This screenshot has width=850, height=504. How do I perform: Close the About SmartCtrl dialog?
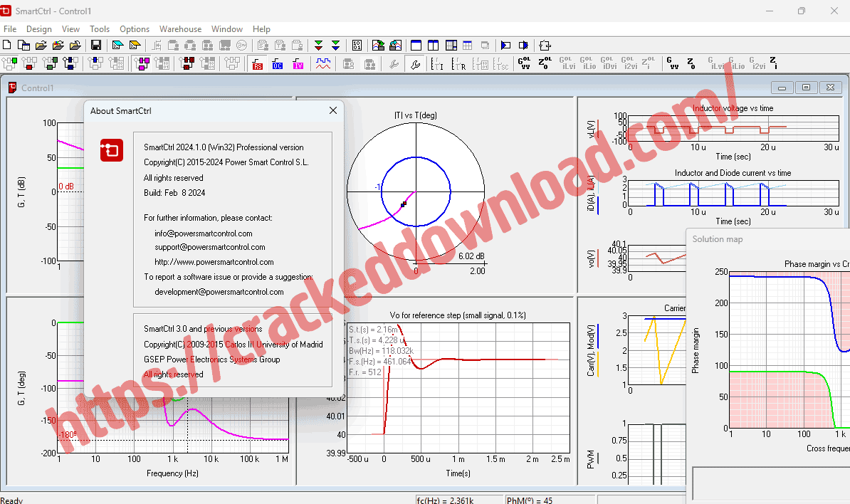pyautogui.click(x=333, y=110)
